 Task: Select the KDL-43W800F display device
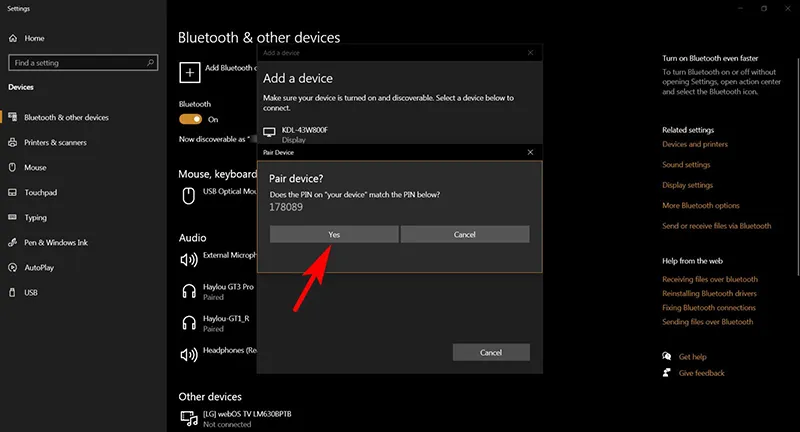[x=305, y=134]
